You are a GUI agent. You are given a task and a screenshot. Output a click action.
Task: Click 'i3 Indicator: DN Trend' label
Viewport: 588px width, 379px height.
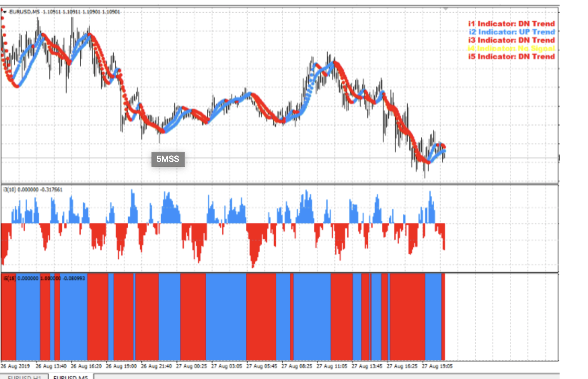[511, 40]
